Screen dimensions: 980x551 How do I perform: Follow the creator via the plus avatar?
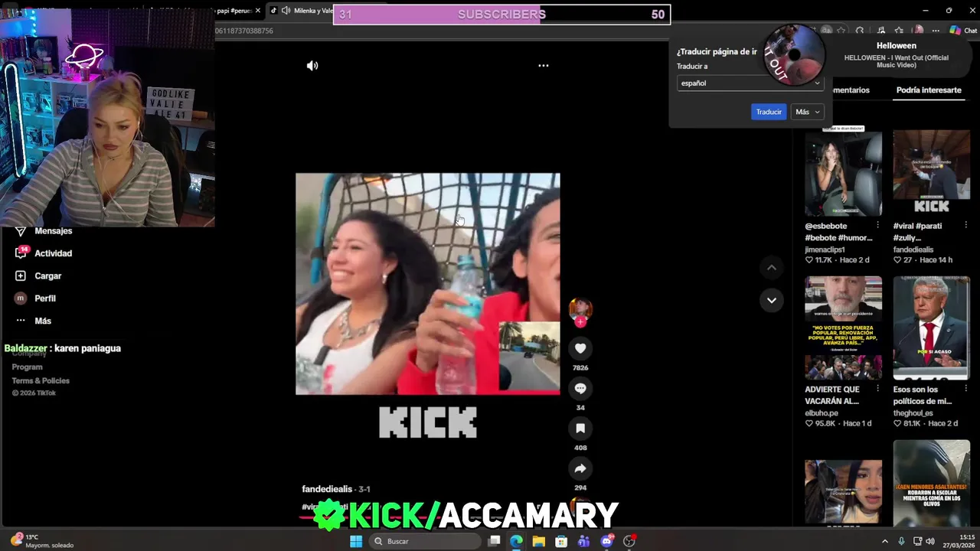(x=580, y=322)
